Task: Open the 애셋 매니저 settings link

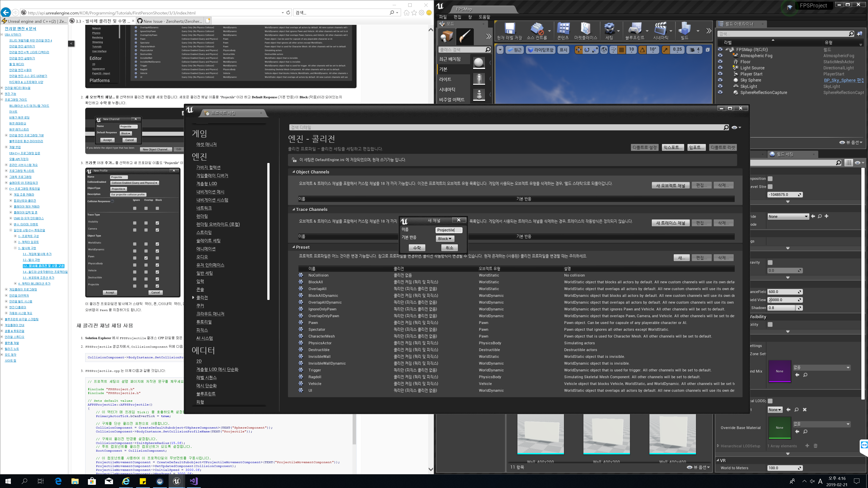Action: pos(206,145)
